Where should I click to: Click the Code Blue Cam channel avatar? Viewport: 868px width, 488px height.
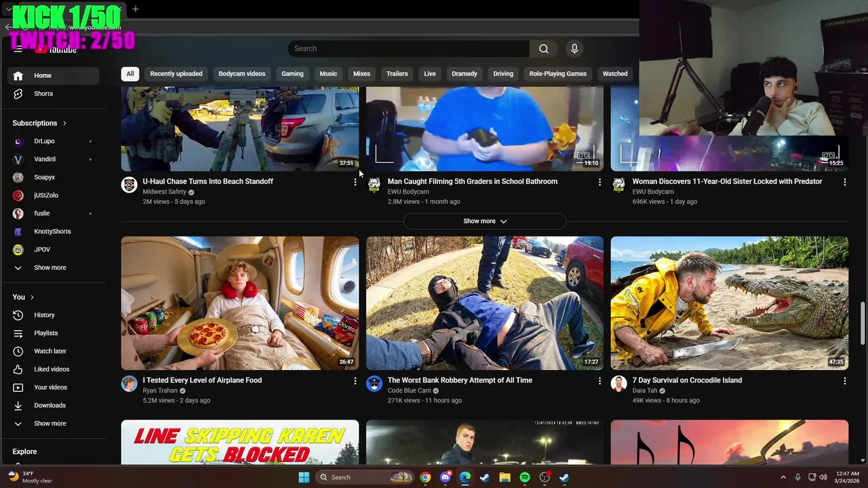374,384
